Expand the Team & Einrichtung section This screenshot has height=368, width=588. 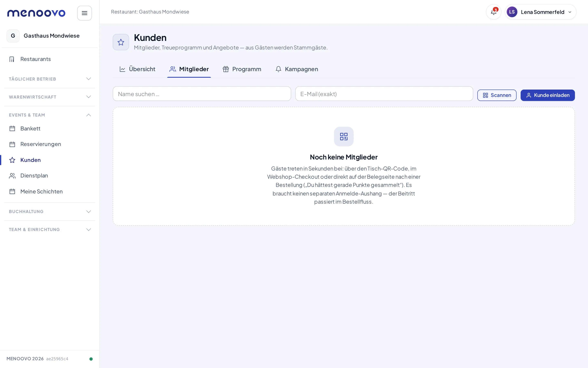click(50, 230)
